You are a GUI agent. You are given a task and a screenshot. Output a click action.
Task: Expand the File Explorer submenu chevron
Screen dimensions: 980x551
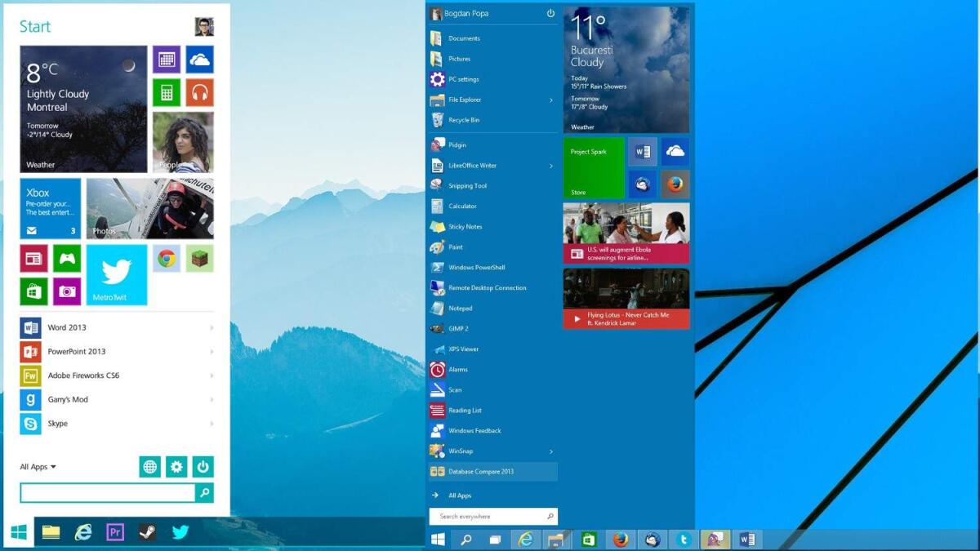(552, 100)
